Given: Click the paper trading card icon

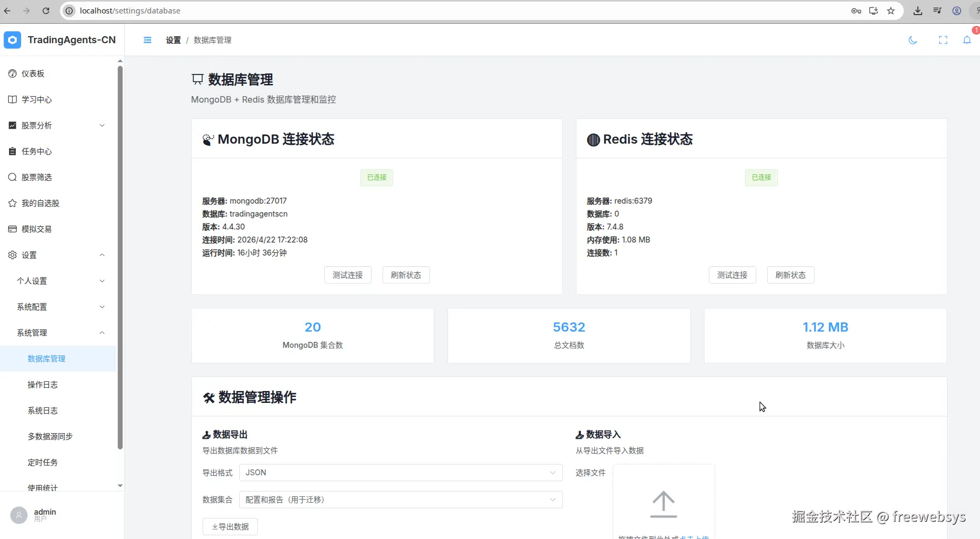Looking at the screenshot, I should click(12, 229).
